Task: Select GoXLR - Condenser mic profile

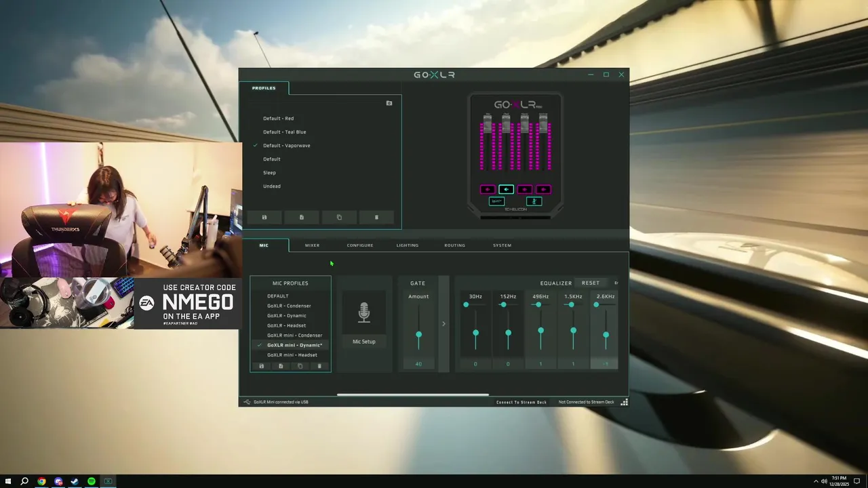Action: [289, 306]
